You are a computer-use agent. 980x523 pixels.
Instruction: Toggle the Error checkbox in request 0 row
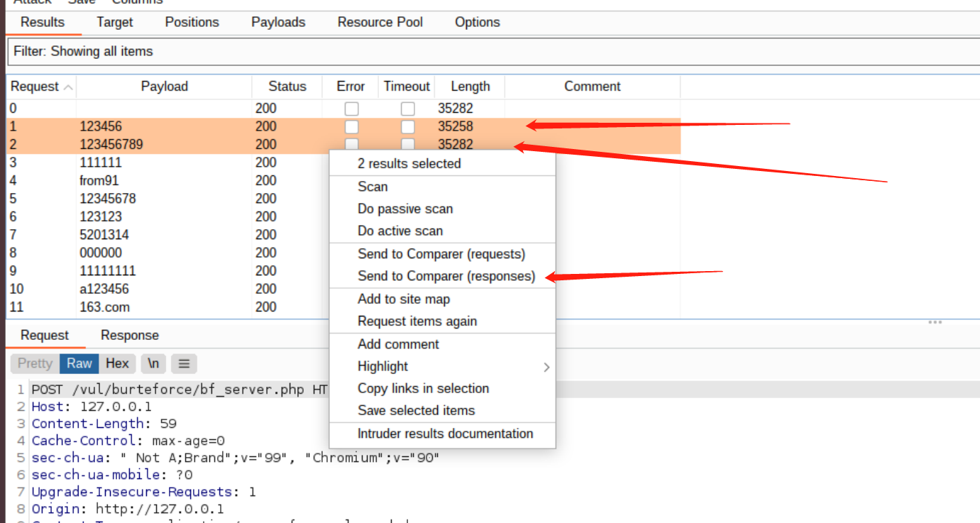[351, 109]
